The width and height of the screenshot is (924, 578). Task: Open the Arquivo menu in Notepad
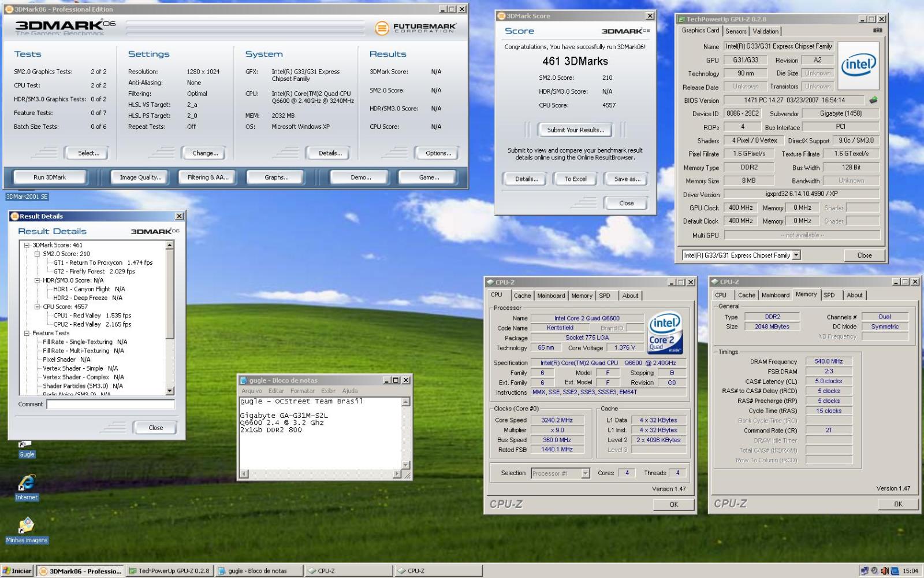pyautogui.click(x=251, y=391)
